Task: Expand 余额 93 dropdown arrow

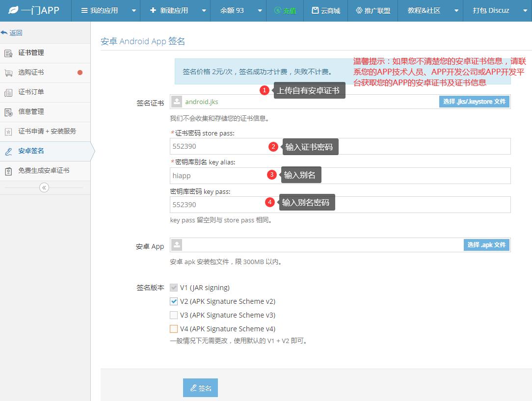Action: (x=260, y=10)
